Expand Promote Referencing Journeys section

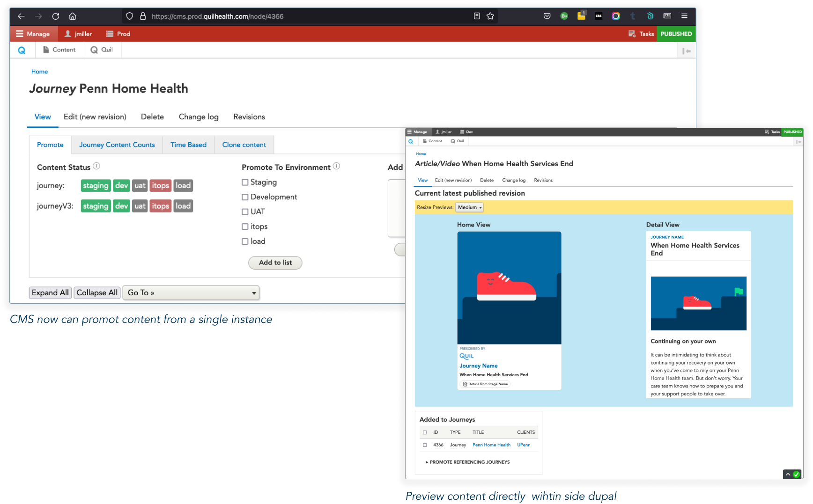[468, 462]
